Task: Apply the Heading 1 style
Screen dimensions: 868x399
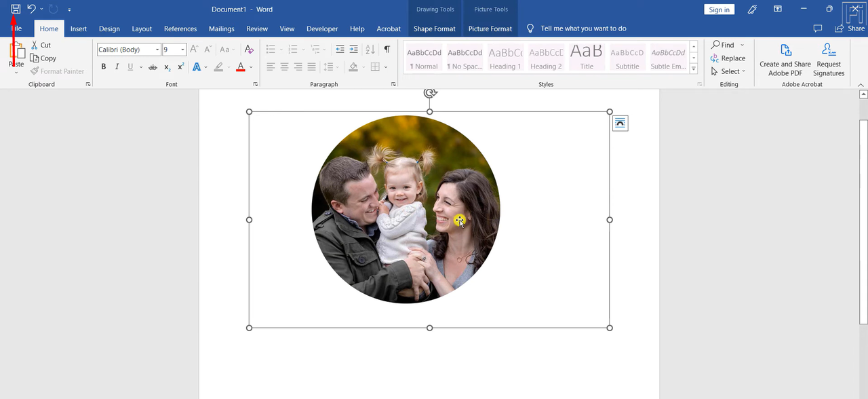Action: click(x=505, y=57)
